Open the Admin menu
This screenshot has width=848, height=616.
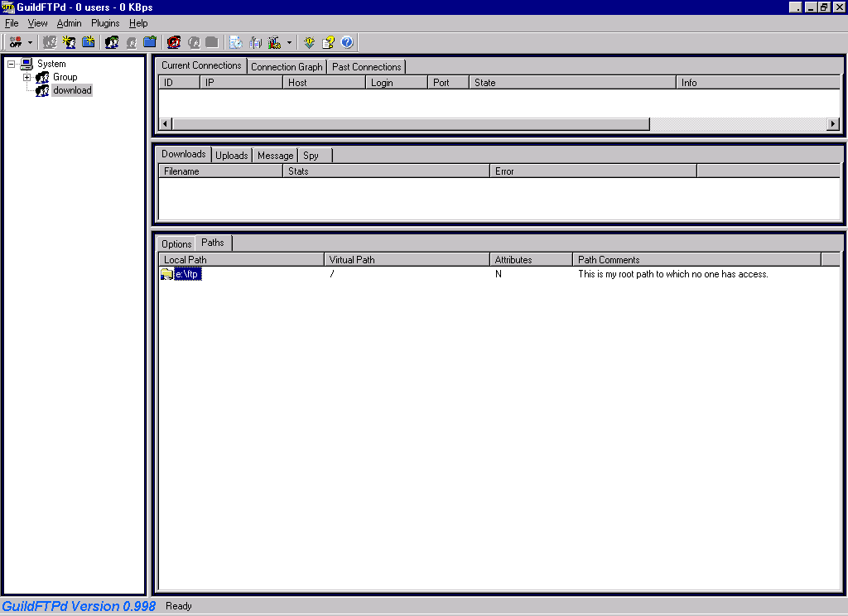pyautogui.click(x=70, y=23)
